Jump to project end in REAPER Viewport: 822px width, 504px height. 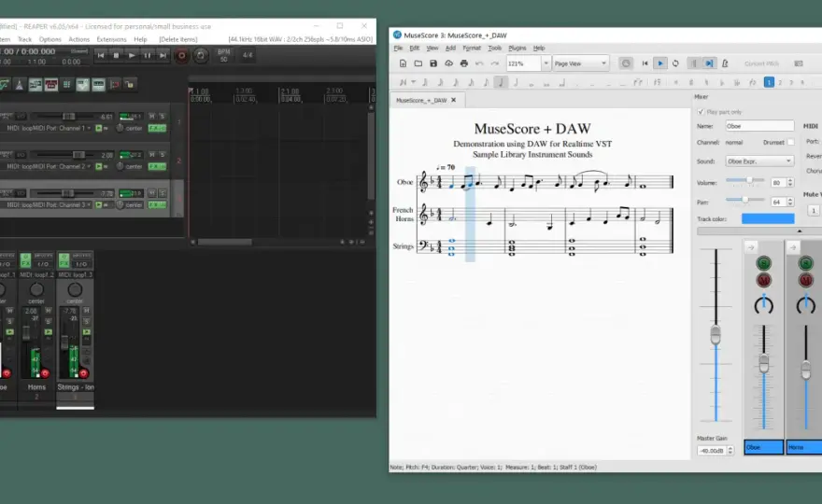[163, 55]
